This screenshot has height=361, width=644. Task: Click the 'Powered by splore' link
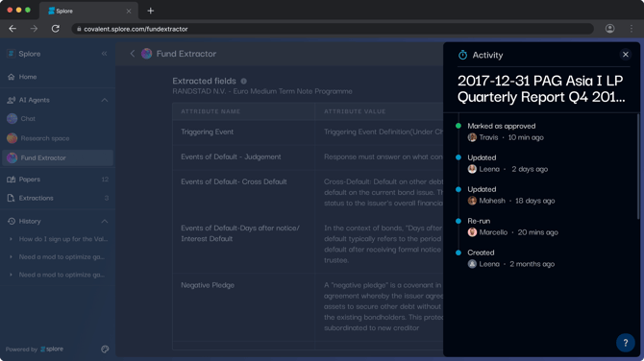coord(35,349)
